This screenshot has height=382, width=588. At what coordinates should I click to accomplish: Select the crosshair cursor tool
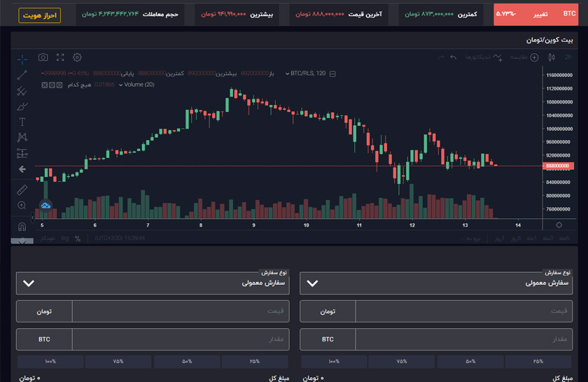point(22,59)
